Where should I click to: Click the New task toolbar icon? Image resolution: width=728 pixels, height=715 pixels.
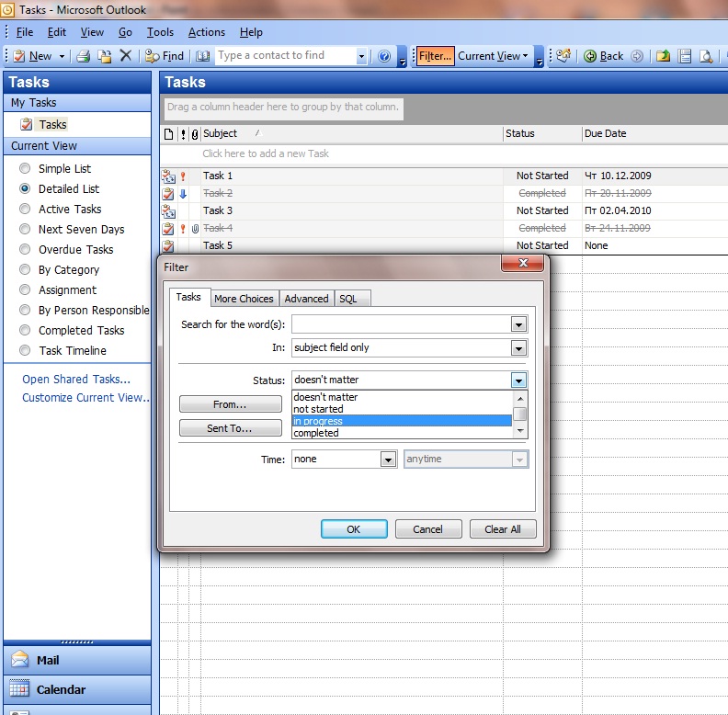[19, 56]
